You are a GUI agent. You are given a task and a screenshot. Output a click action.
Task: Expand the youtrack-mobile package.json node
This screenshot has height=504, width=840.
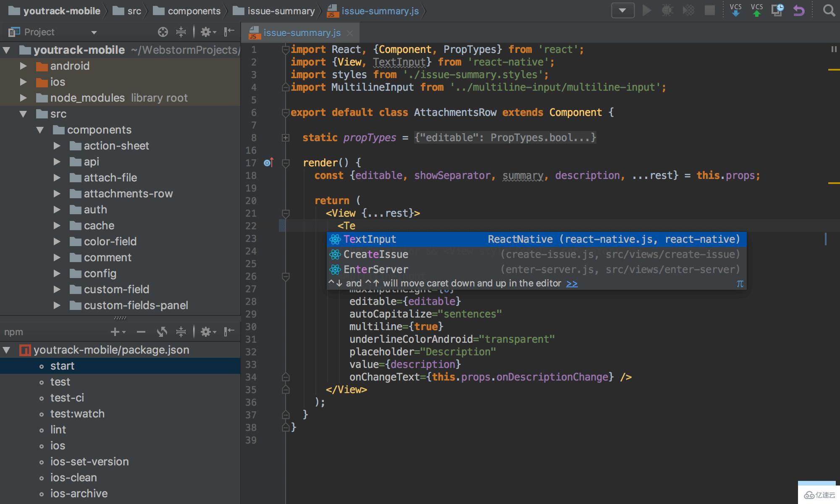(7, 349)
